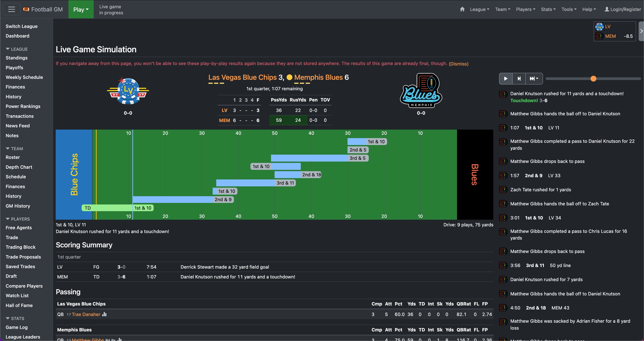Open the hamburger navigation menu
This screenshot has width=644, height=341.
pyautogui.click(x=11, y=9)
